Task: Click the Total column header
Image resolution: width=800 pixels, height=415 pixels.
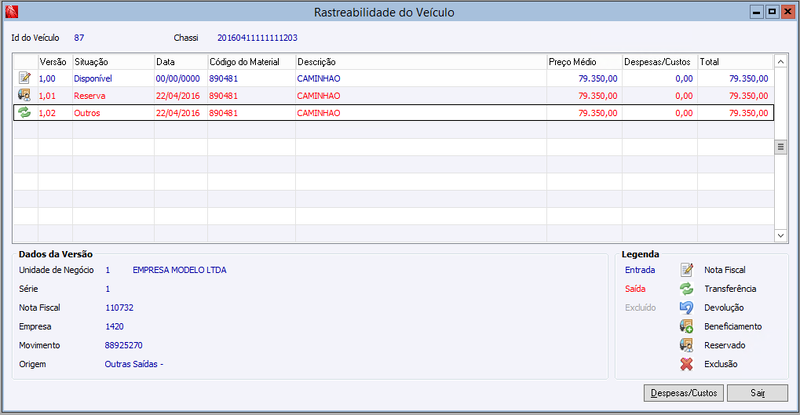Action: [736, 62]
